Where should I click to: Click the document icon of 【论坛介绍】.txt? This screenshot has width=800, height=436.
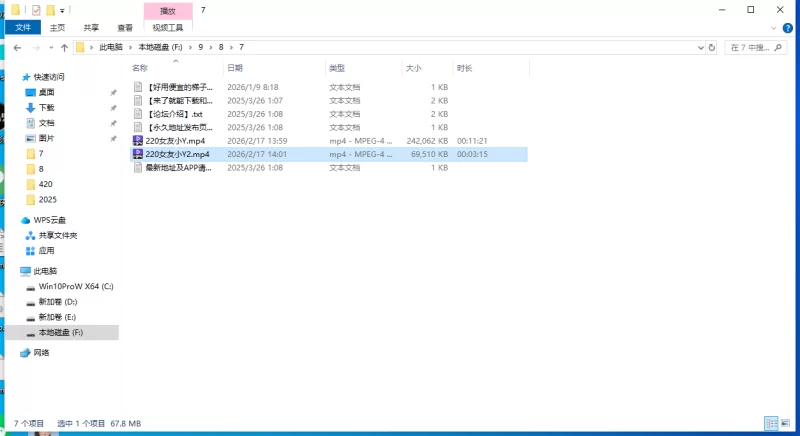pyautogui.click(x=138, y=114)
